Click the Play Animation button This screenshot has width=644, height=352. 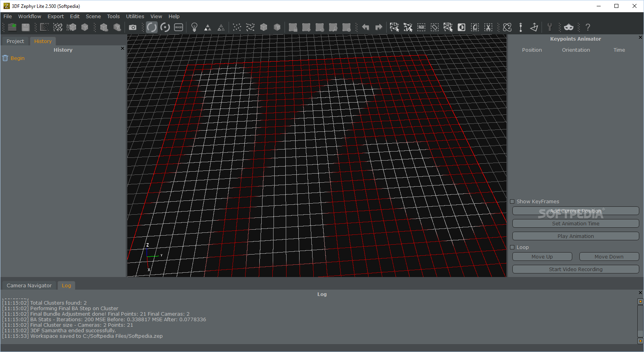576,236
